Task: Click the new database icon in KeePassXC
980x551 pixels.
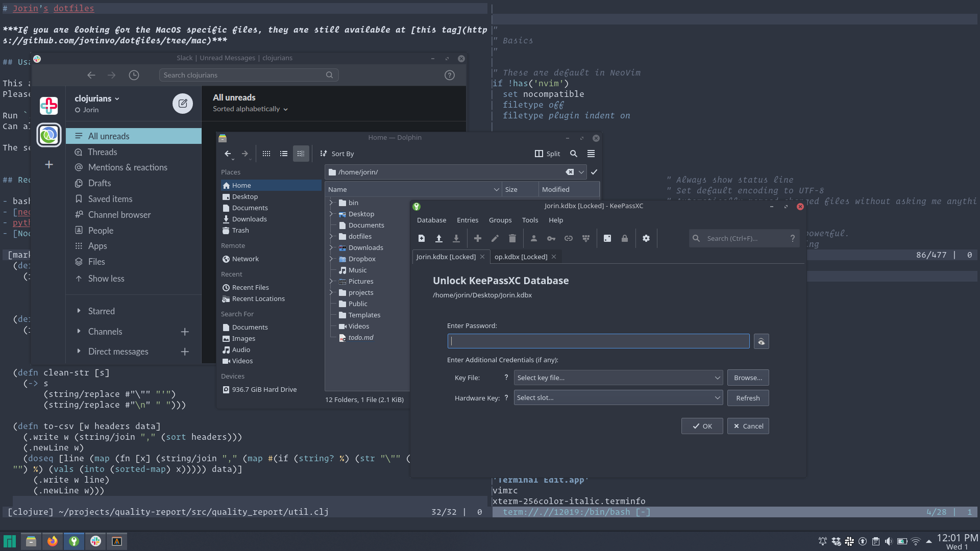Action: tap(422, 238)
